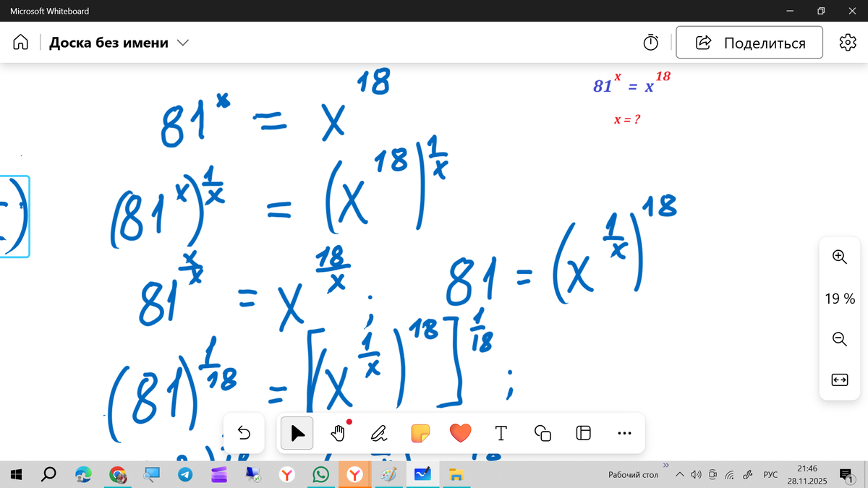
Task: Click the fit-to-screen icon
Action: (x=839, y=380)
